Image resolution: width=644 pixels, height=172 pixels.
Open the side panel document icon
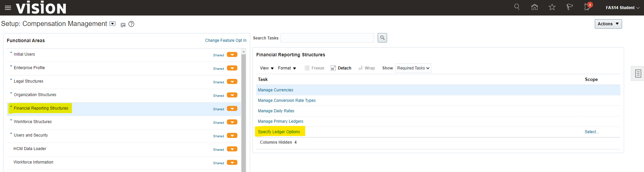[638, 74]
